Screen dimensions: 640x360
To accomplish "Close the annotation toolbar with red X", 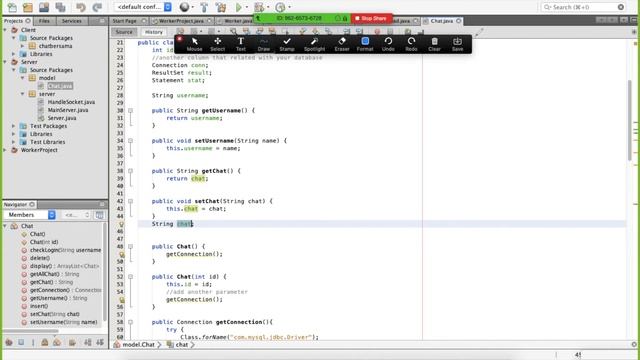I will 179,39.
